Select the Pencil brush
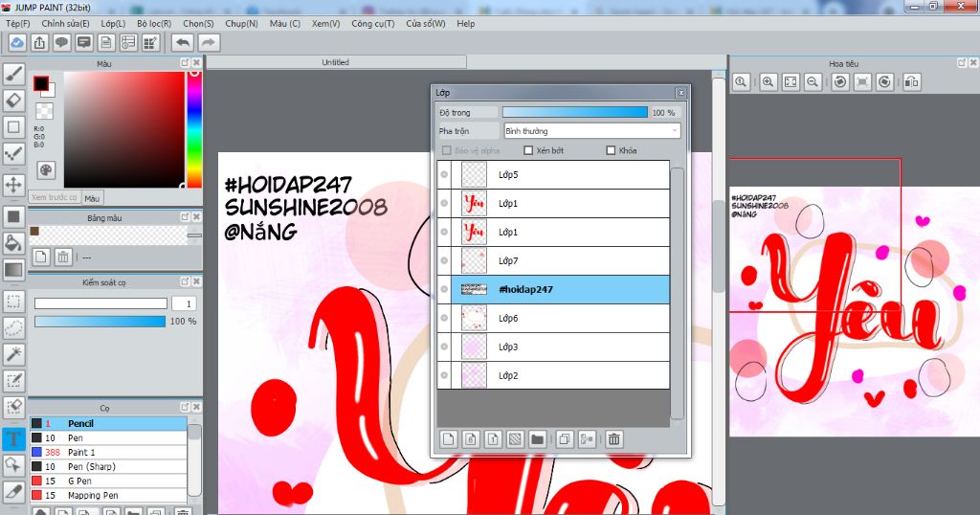The height and width of the screenshot is (515, 980). 108,423
